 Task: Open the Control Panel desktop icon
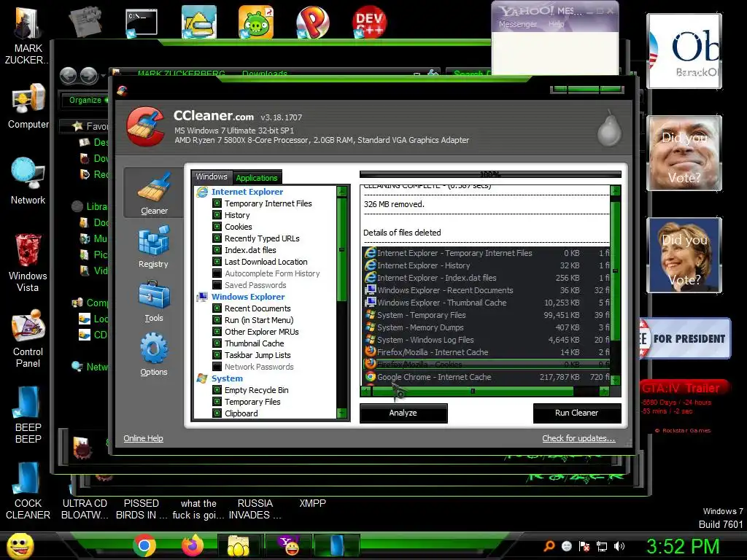coord(28,338)
